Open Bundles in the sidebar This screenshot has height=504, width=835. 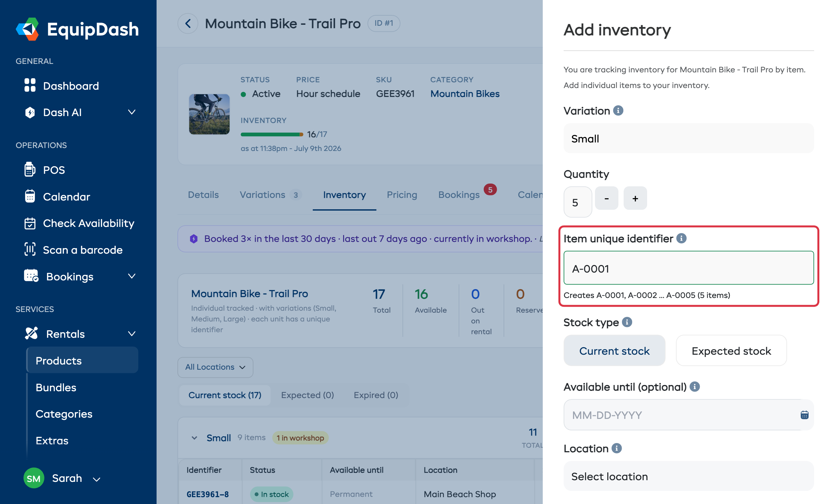click(56, 387)
